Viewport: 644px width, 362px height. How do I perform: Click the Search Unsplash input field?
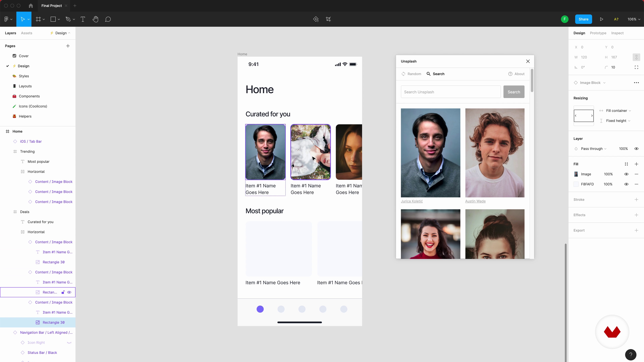450,92
